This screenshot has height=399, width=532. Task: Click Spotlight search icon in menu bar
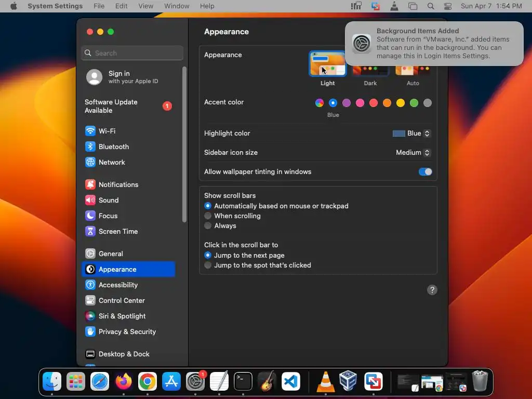(x=431, y=6)
